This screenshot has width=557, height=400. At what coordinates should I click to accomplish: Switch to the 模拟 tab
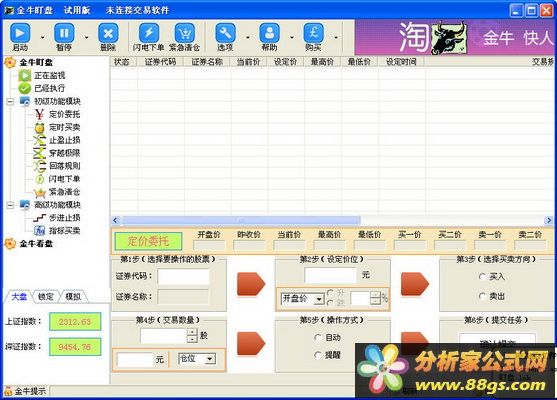click(73, 297)
